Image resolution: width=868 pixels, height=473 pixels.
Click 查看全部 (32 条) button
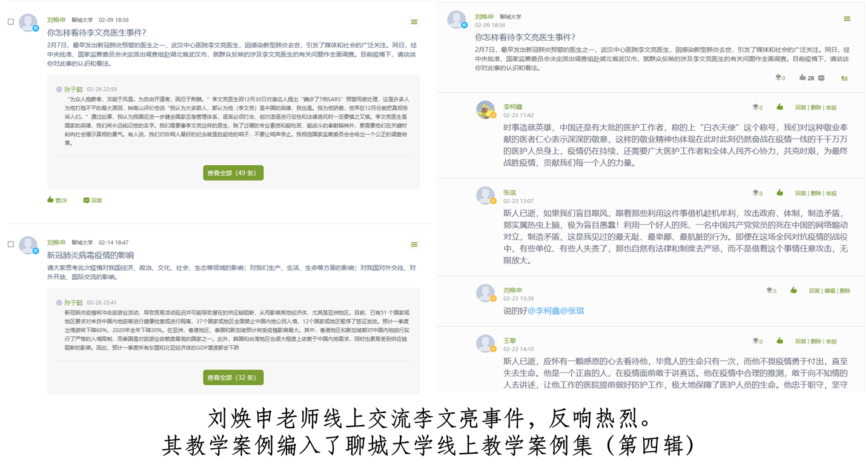pyautogui.click(x=233, y=377)
